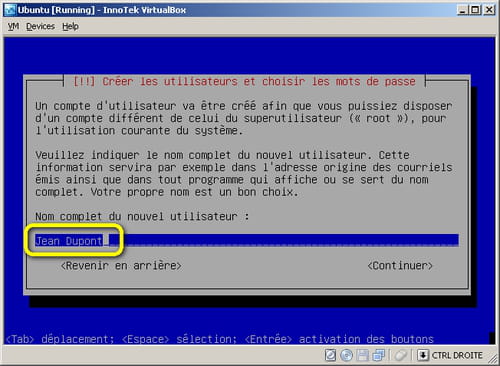Image resolution: width=500 pixels, height=366 pixels.
Task: Activate the Continuer button
Action: pyautogui.click(x=400, y=266)
